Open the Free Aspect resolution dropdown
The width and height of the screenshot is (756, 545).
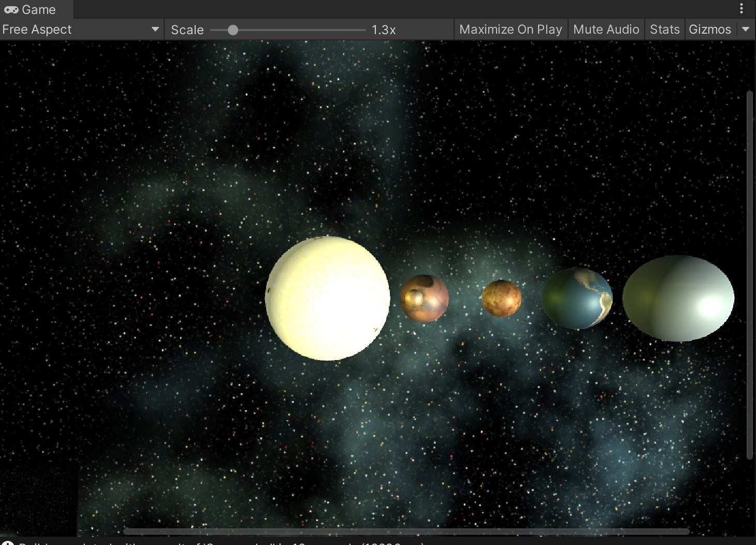point(81,30)
